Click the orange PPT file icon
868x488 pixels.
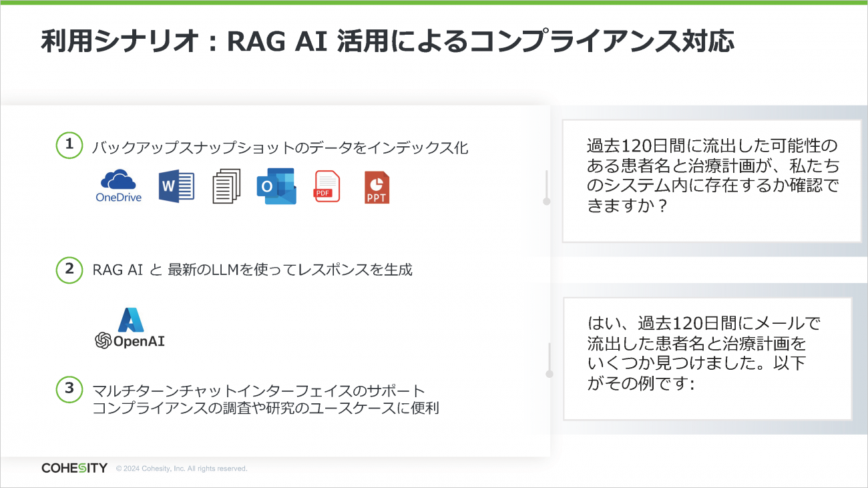point(377,188)
